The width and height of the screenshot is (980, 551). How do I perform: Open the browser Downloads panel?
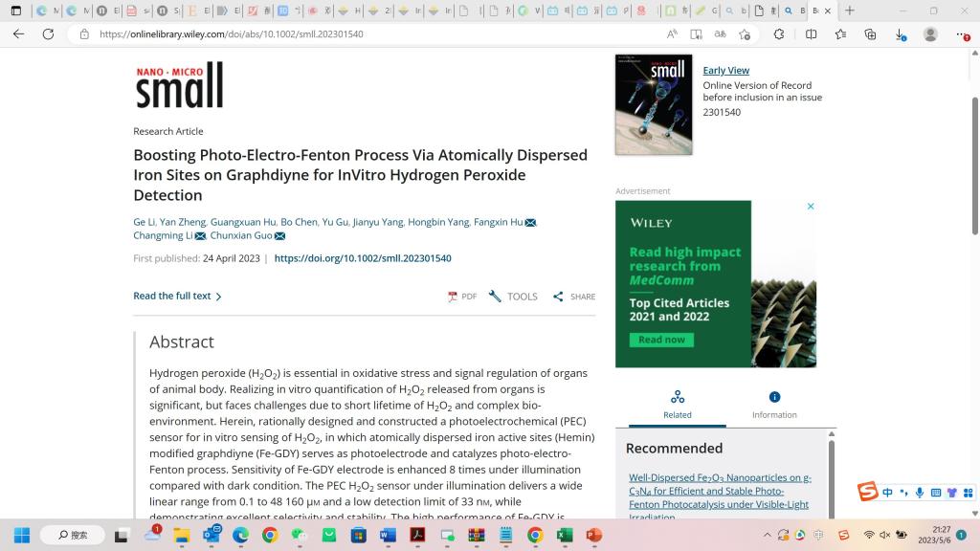[x=901, y=34]
